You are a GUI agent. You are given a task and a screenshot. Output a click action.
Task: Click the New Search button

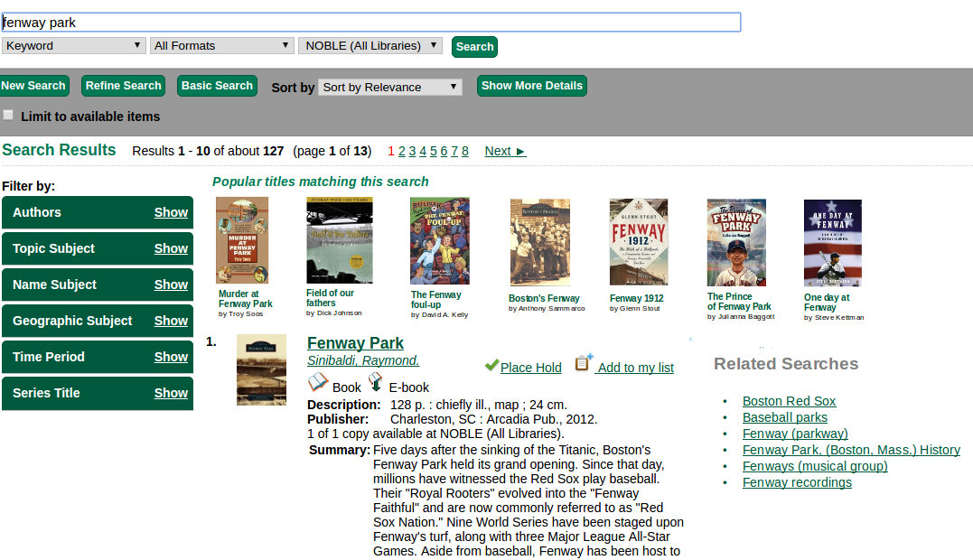(33, 86)
